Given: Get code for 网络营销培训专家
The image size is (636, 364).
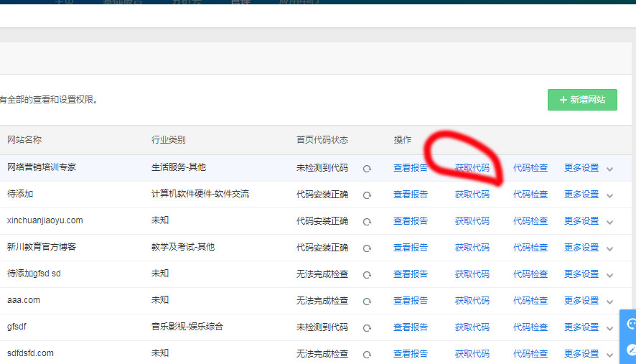Looking at the screenshot, I should (472, 168).
